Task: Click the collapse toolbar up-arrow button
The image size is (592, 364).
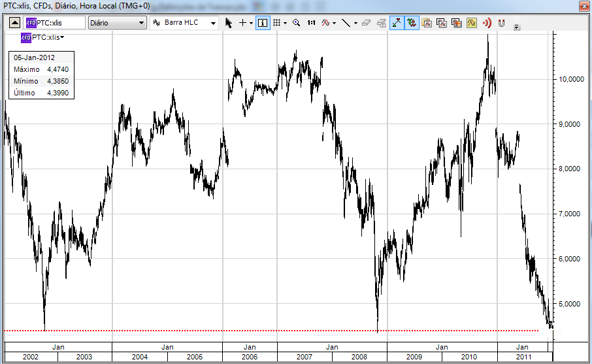Action: point(14,23)
